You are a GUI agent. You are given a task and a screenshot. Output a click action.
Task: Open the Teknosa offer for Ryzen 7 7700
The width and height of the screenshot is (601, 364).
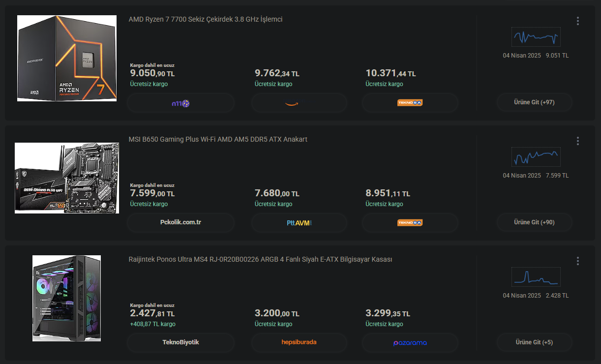coord(410,103)
